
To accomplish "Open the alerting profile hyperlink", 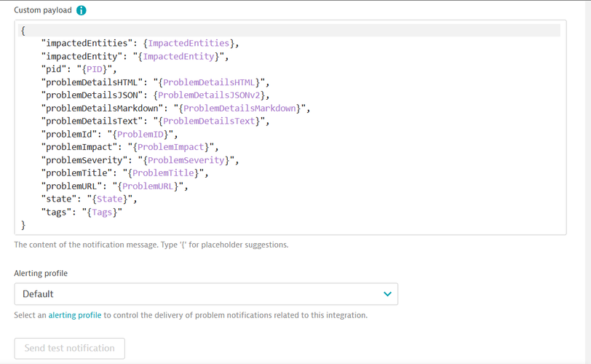I will coord(75,315).
